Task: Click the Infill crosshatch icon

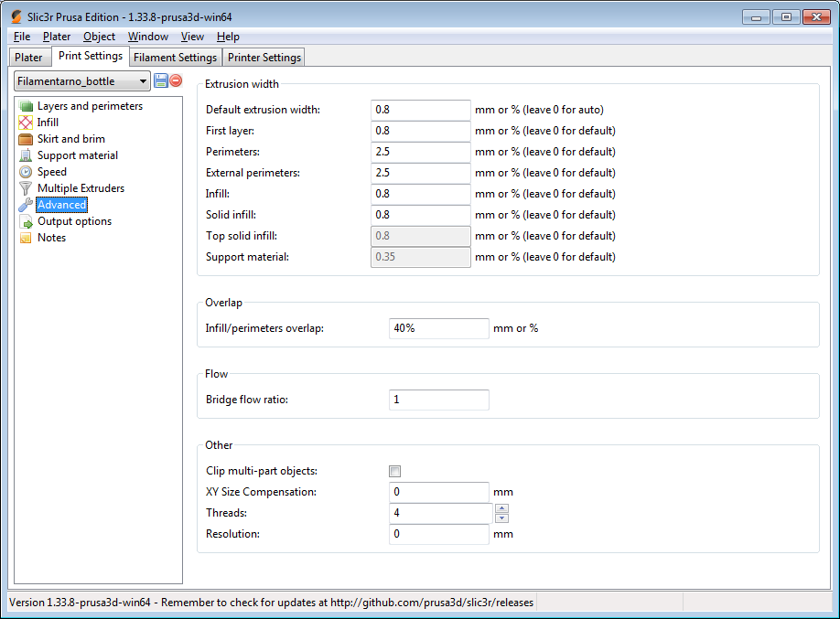Action: 26,123
